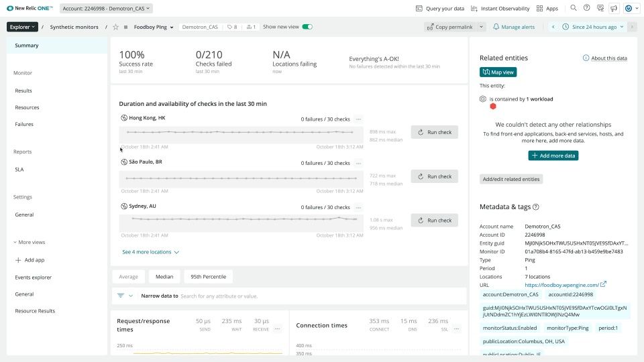Open the announcements megaphone icon
This screenshot has width=644, height=362.
(614, 8)
